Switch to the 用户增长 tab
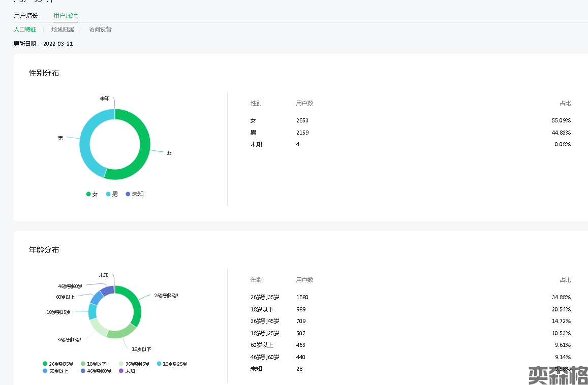This screenshot has height=385, width=588. [x=26, y=16]
